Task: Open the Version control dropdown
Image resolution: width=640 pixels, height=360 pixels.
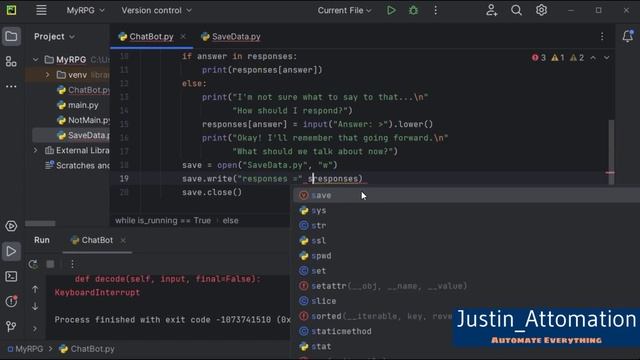Action: pos(156,10)
